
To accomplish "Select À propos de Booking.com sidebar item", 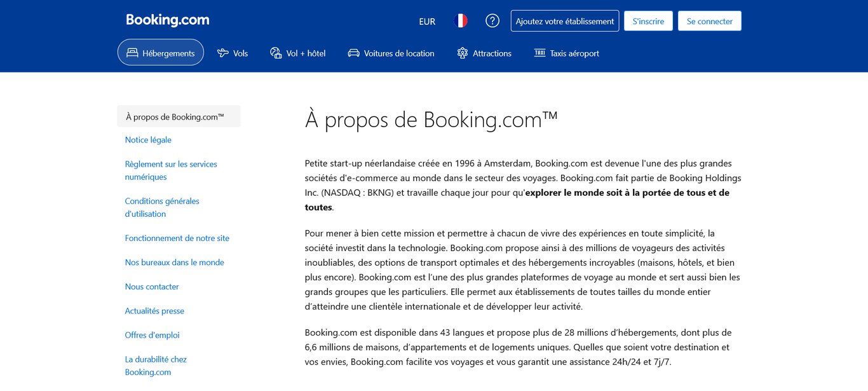I will [179, 116].
